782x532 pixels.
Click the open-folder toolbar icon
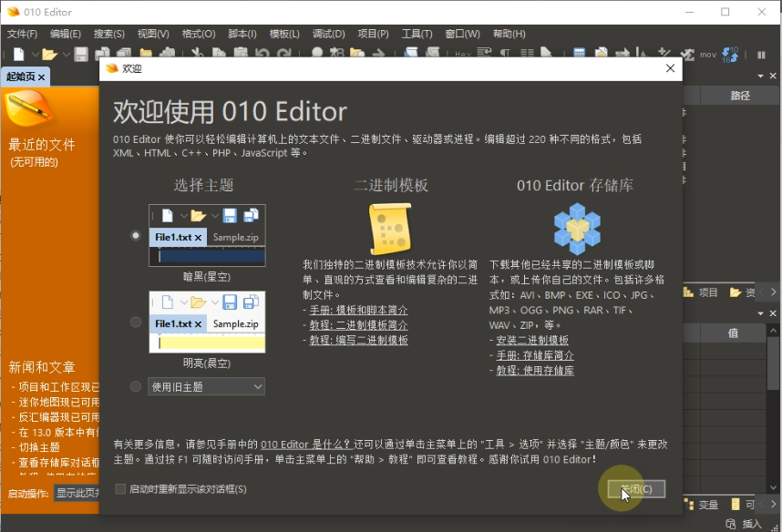tap(49, 54)
